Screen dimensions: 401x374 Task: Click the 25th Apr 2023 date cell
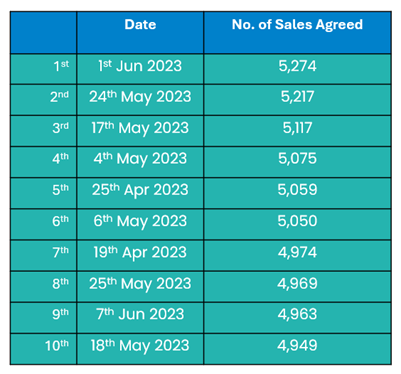(x=140, y=193)
